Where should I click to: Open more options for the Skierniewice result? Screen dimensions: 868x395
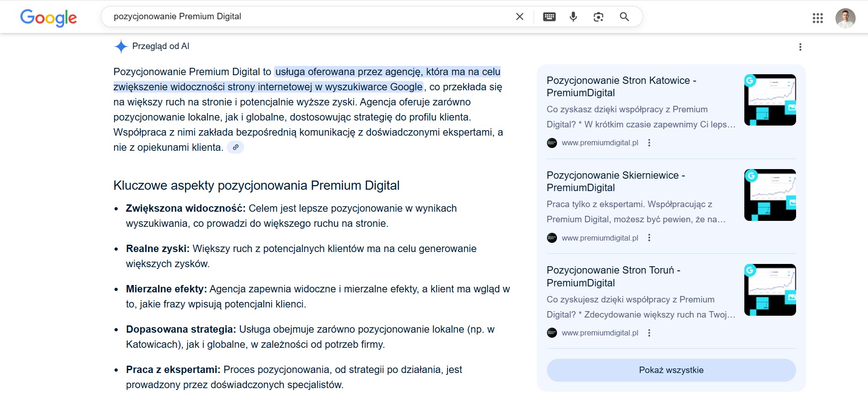(649, 238)
